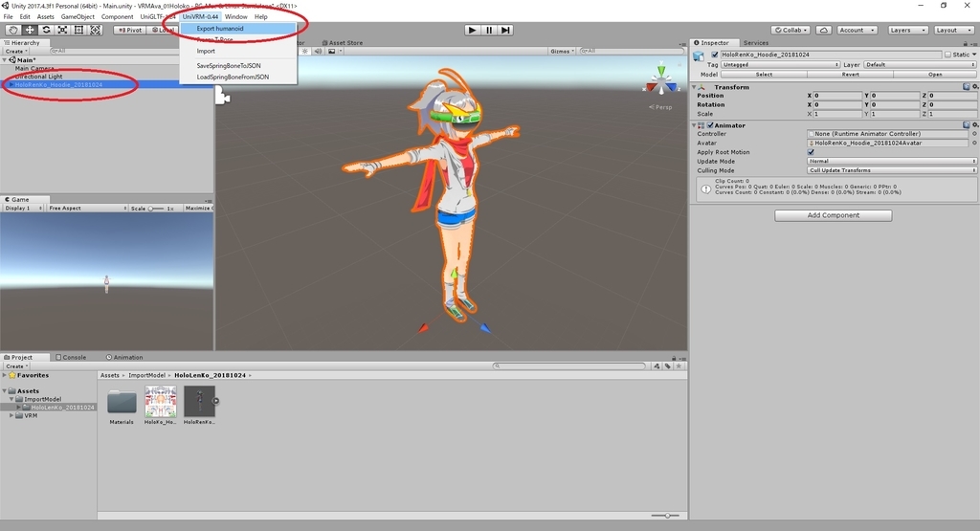Select the Rotate tool in the toolbar
The height and width of the screenshot is (531, 980).
coord(46,30)
